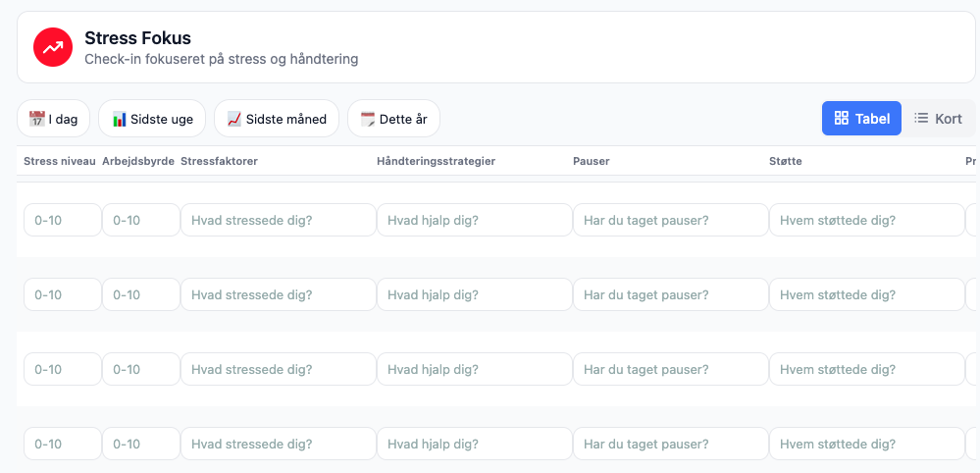Switch to the Tabel view

[x=861, y=119]
